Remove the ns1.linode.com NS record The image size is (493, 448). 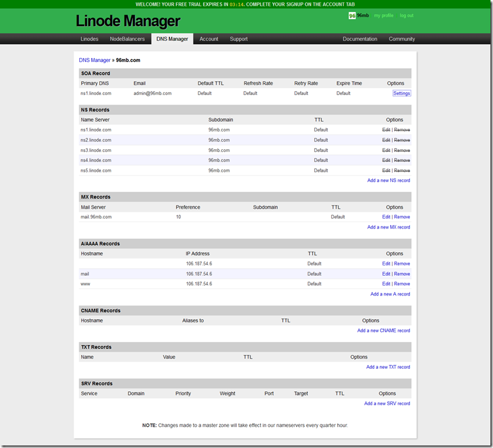(402, 130)
